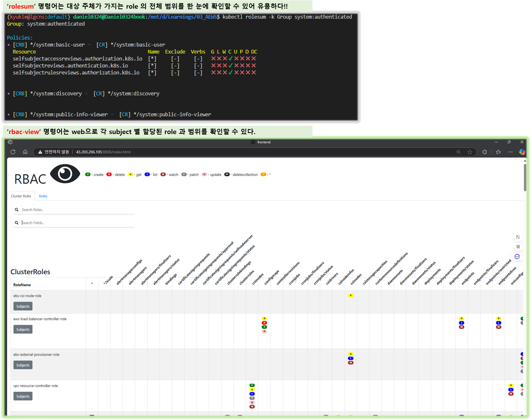The image size is (531, 420).
Task: Open browser settings and more menu
Action: click(510, 152)
